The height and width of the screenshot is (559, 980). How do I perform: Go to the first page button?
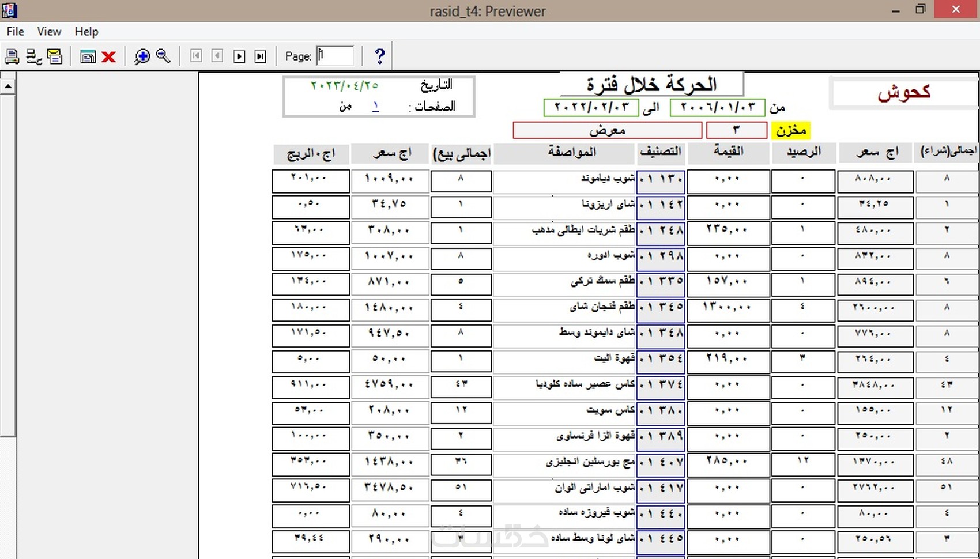[196, 56]
